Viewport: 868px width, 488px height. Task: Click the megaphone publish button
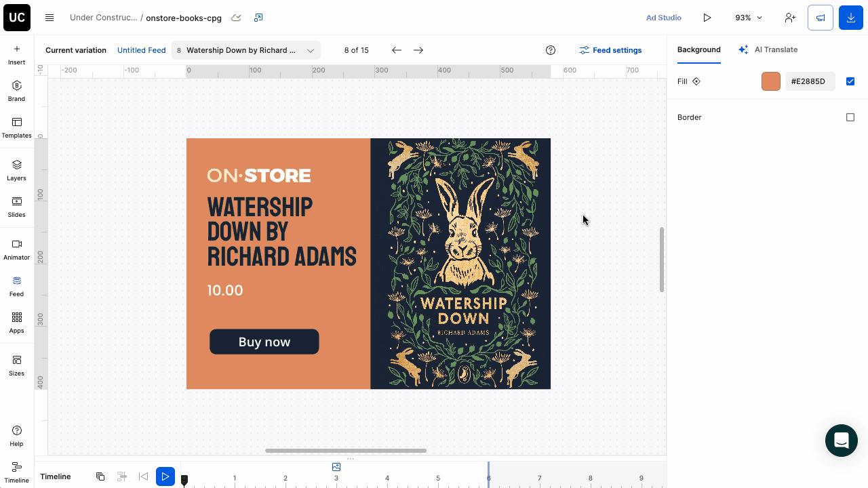tap(821, 18)
